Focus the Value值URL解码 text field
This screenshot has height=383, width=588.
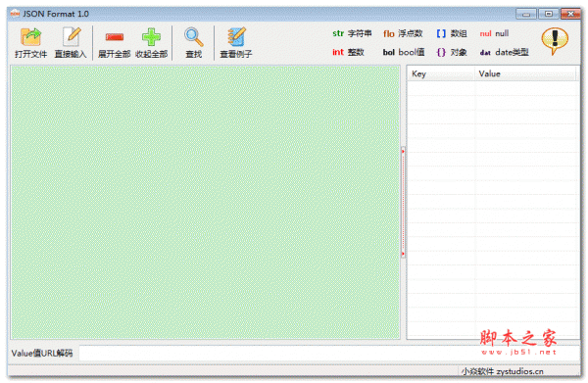(x=329, y=353)
